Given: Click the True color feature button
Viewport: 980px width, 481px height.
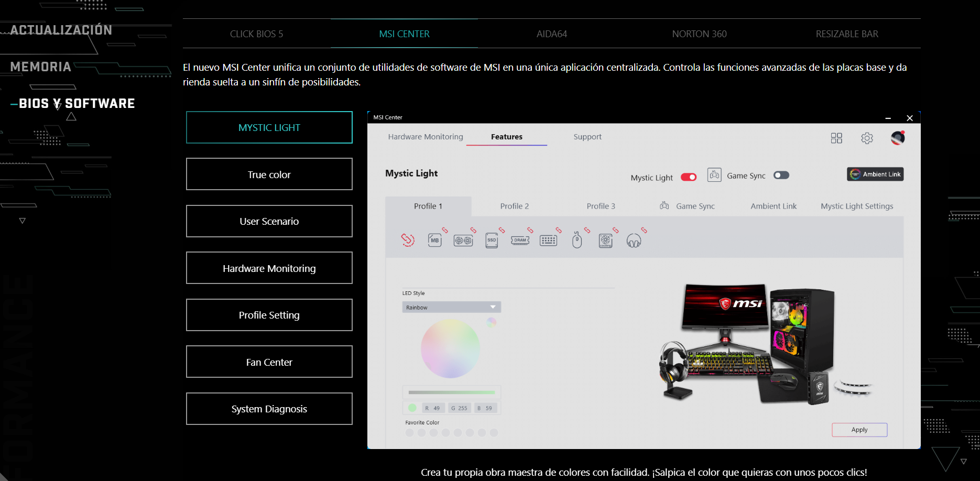Looking at the screenshot, I should click(x=269, y=174).
